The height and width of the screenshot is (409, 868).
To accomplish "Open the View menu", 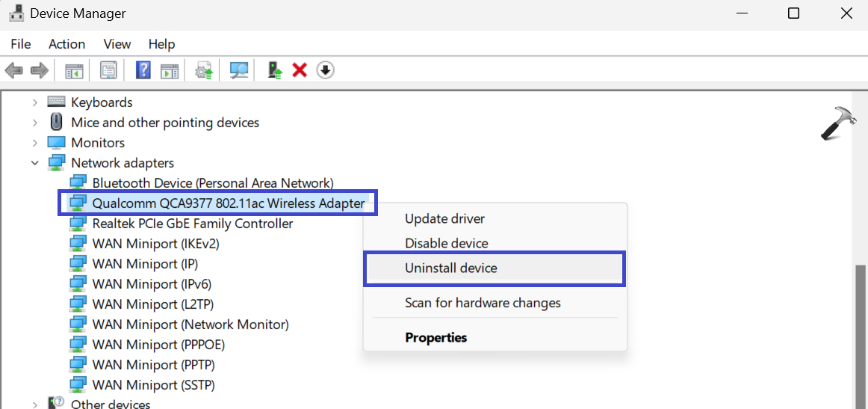I will coord(117,44).
